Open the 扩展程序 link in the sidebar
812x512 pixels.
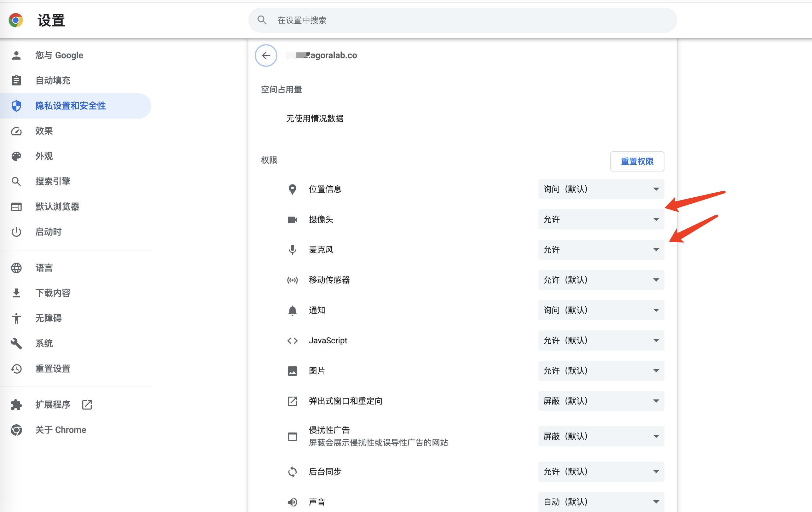76,405
